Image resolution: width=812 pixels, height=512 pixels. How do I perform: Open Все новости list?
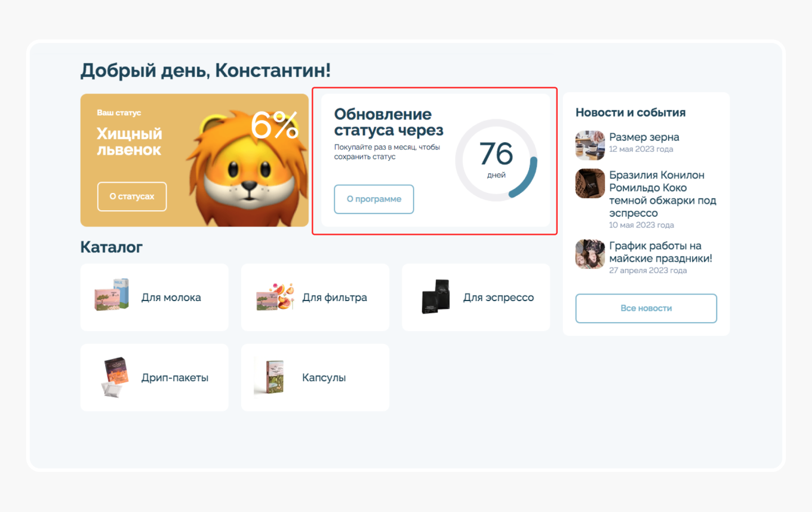coord(645,308)
